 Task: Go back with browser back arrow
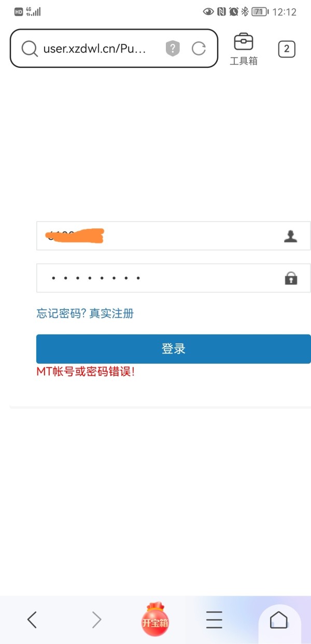pyautogui.click(x=32, y=619)
